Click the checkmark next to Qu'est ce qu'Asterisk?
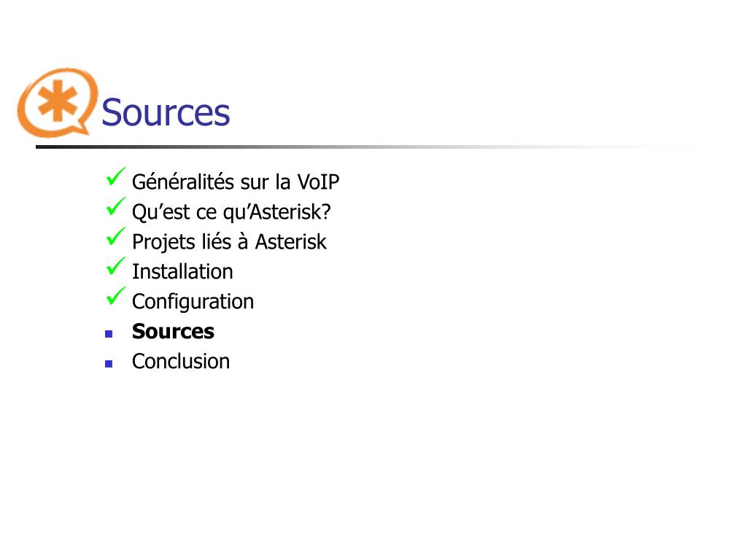The height and width of the screenshot is (560, 747). (115, 206)
